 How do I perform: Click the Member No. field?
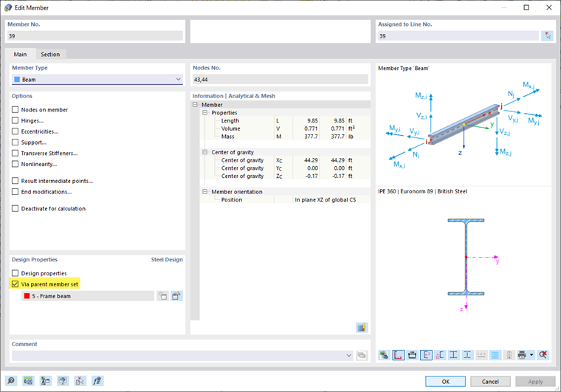(x=95, y=35)
